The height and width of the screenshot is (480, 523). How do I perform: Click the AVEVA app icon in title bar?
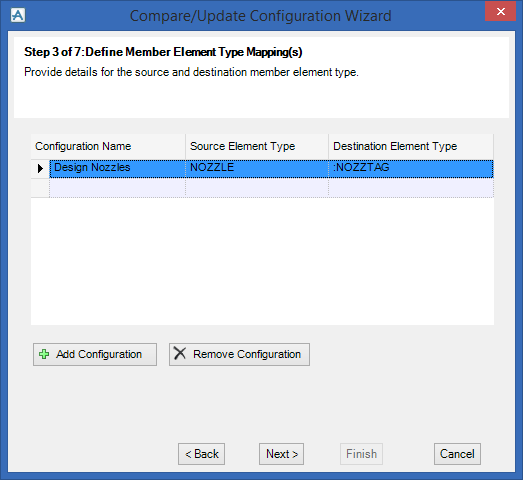tap(18, 15)
